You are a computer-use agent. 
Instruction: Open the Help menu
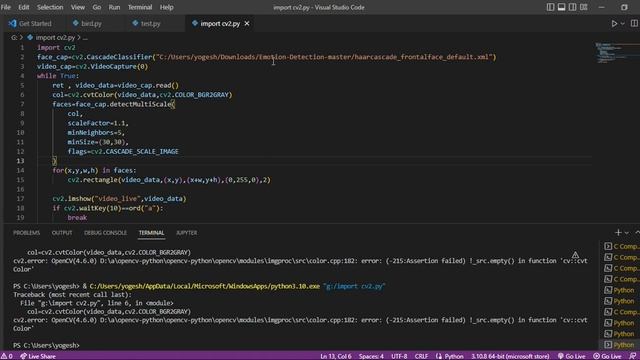pyautogui.click(x=167, y=7)
